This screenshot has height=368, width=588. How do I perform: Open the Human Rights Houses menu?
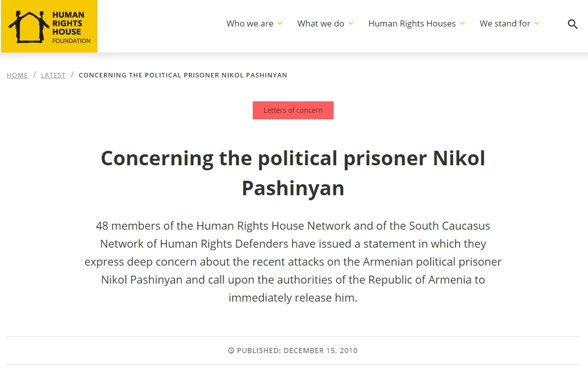(412, 23)
